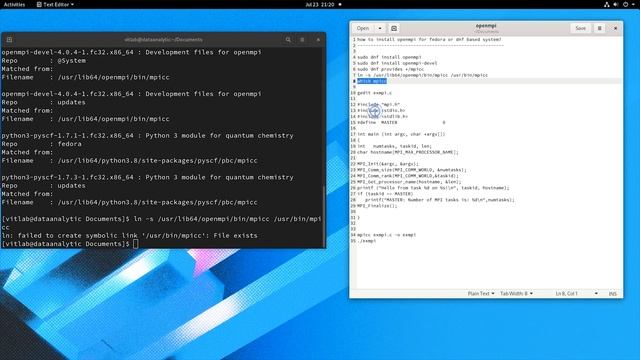Image resolution: width=640 pixels, height=360 pixels.
Task: Open the gedit hamburger menu
Action: pos(600,28)
